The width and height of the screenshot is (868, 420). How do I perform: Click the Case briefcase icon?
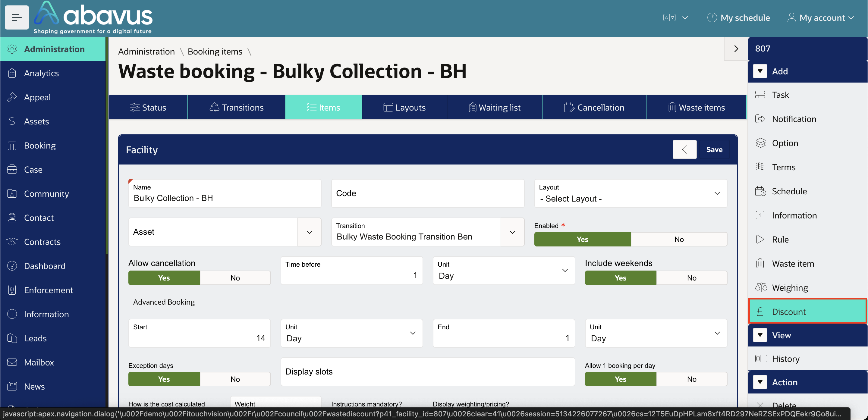[x=12, y=169]
